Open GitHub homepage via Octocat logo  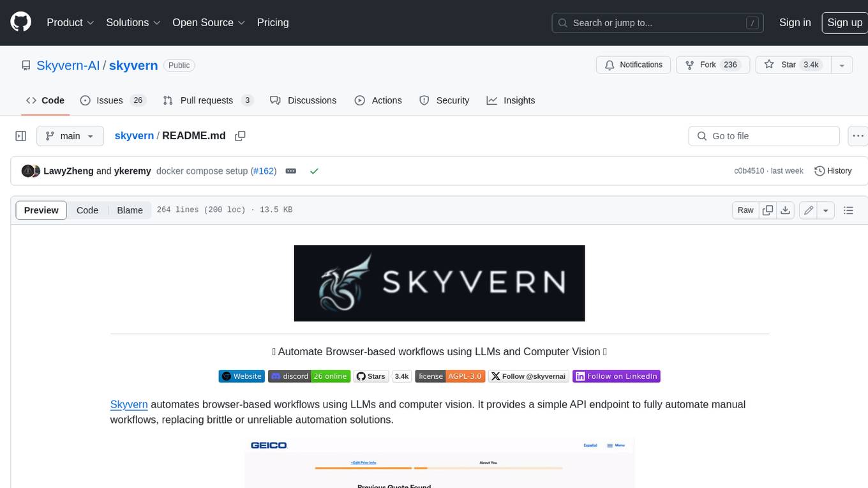pos(20,22)
